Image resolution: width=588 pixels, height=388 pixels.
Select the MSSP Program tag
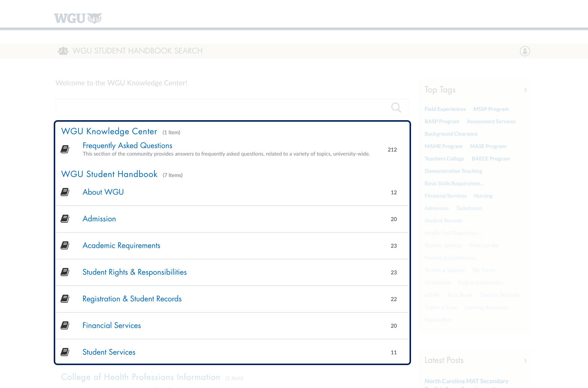click(x=491, y=109)
